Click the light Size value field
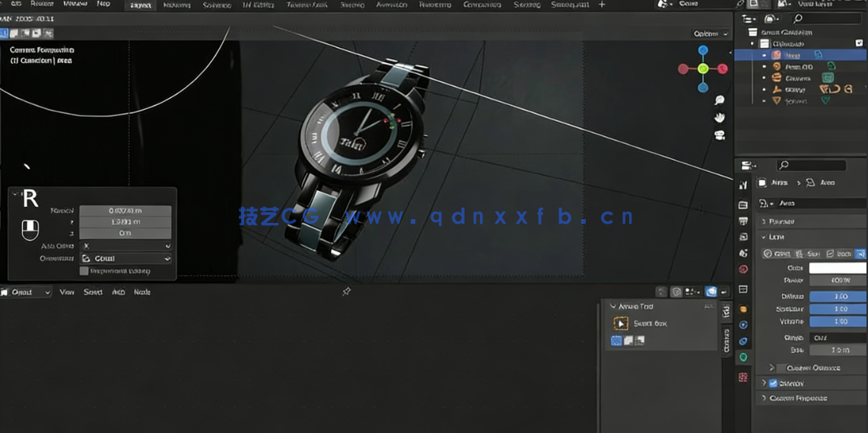 click(x=838, y=350)
